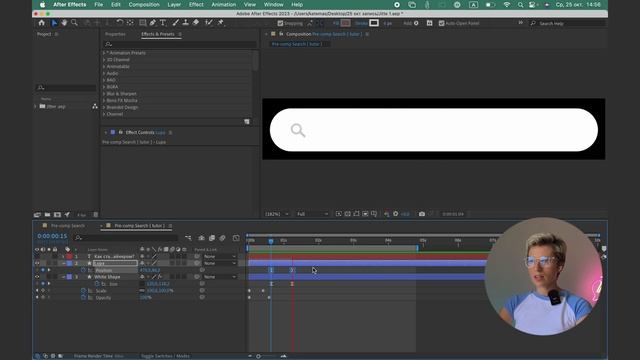Select the Hand tool
Screen dimensions: 640x360
click(64, 23)
